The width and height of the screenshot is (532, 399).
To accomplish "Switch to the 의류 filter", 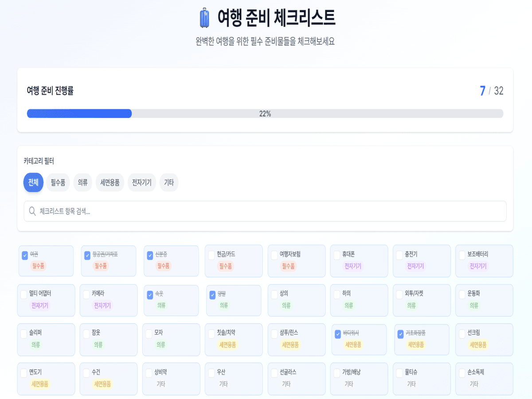I will [82, 182].
